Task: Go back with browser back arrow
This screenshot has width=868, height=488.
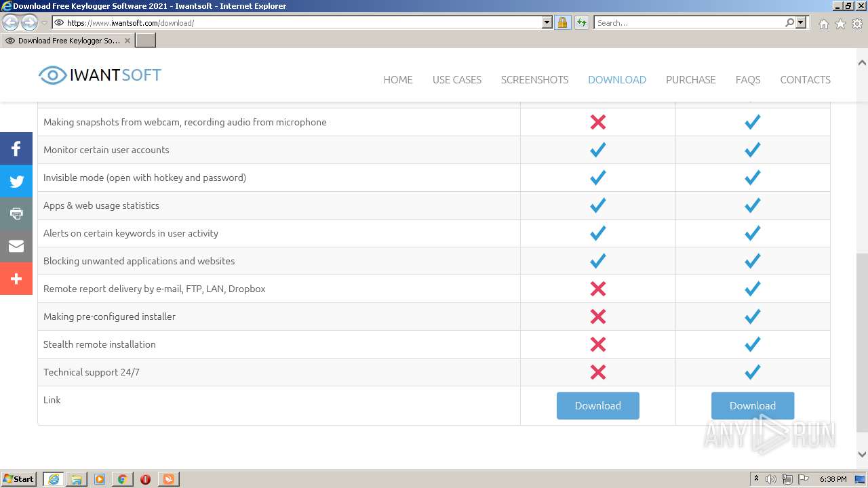Action: click(11, 22)
